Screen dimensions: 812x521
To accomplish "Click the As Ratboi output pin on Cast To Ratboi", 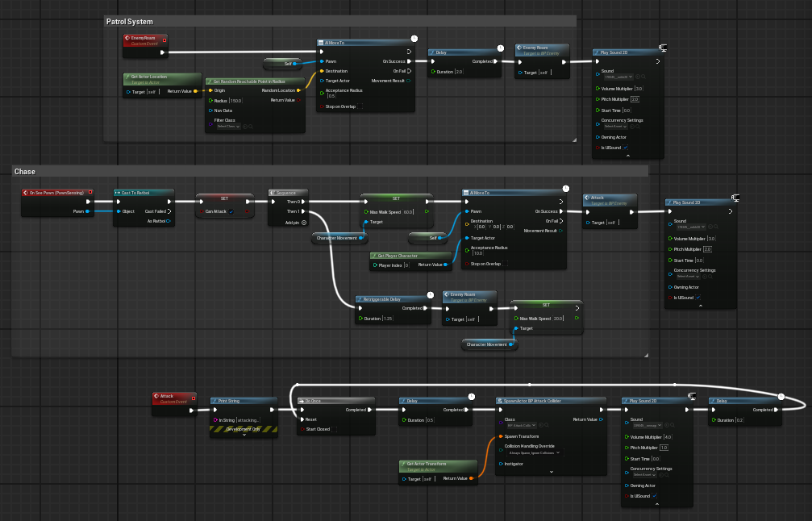I will click(x=169, y=221).
